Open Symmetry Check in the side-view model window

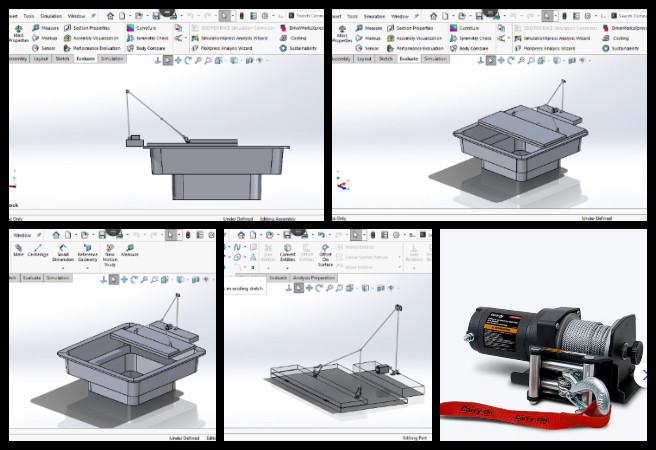148,38
